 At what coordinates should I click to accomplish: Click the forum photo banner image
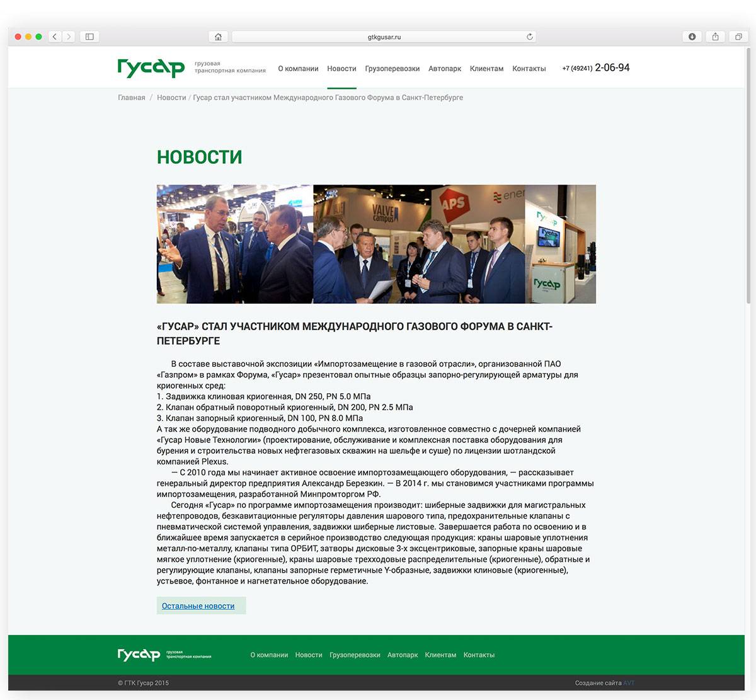coord(376,244)
